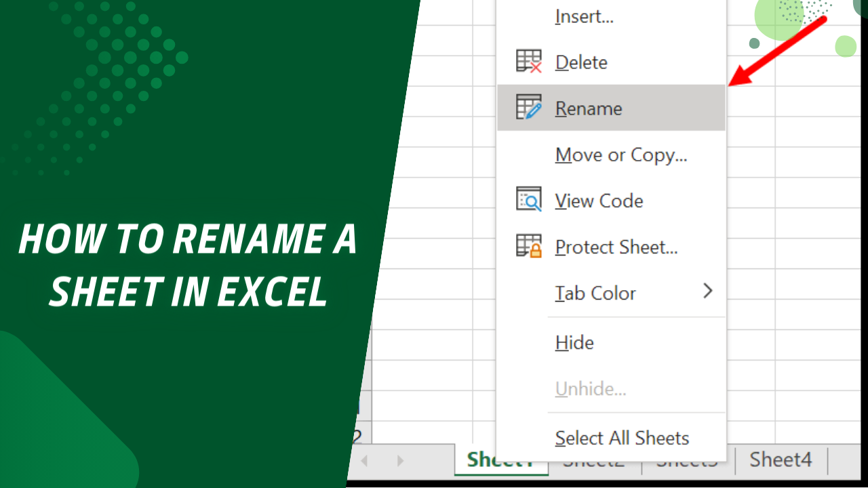Click Hide to hide the sheet
Screen dimensions: 868x488
[574, 342]
